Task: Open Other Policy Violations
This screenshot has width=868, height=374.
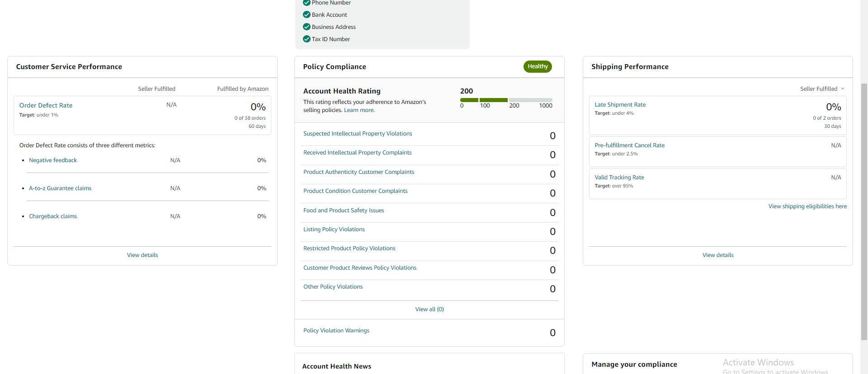Action: pyautogui.click(x=333, y=287)
